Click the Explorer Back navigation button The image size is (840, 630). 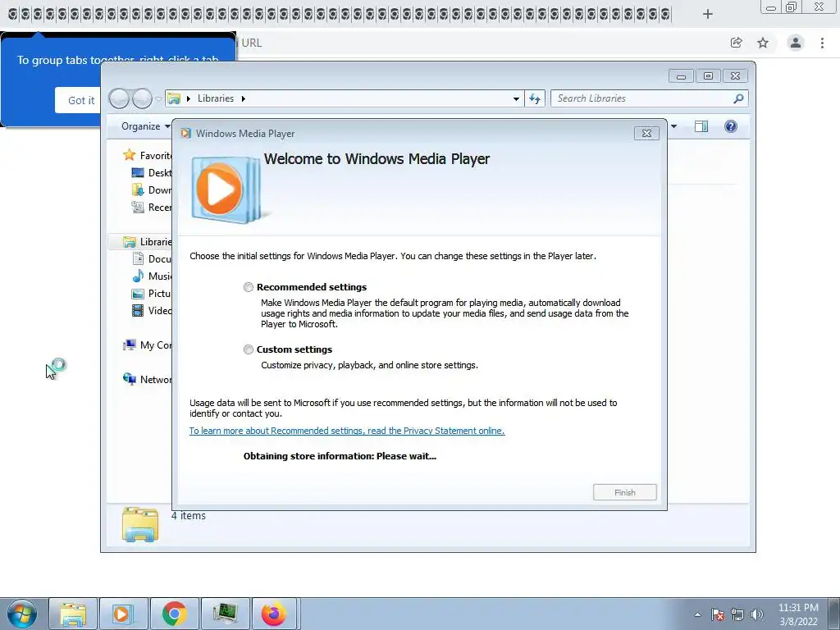pos(119,98)
